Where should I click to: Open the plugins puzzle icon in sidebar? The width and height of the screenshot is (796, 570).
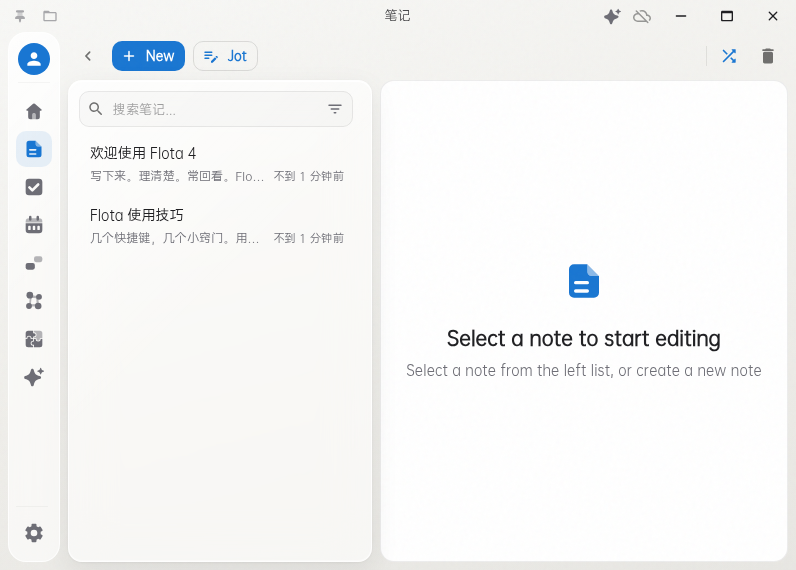(x=34, y=339)
